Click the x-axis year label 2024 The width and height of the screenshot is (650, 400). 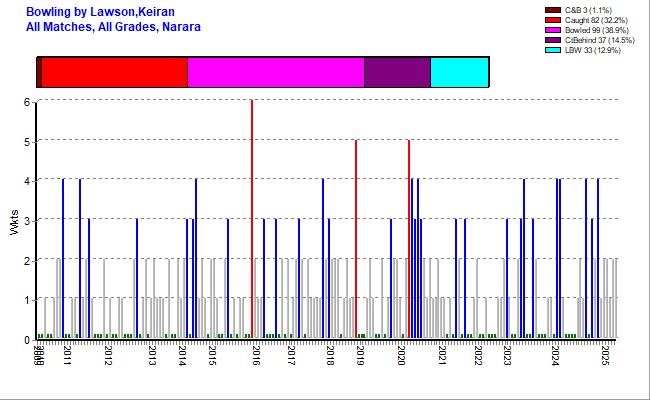555,355
